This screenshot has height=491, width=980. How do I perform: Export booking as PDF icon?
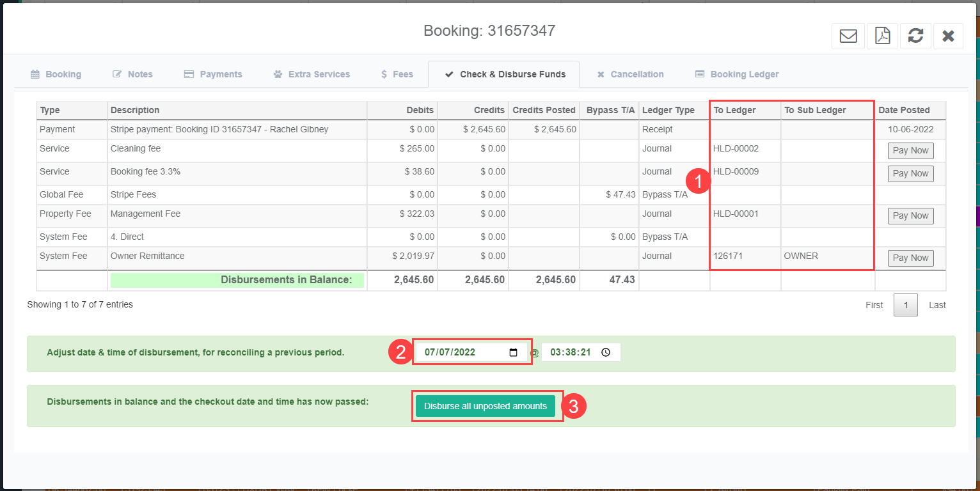[883, 36]
